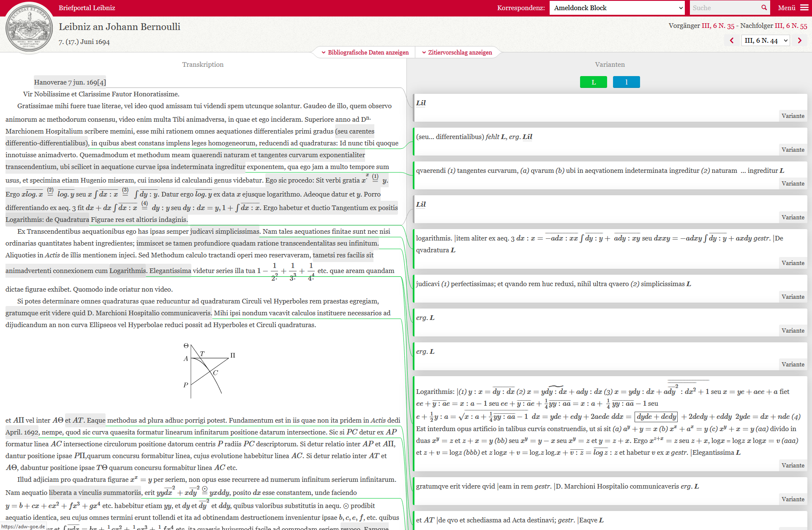Click Variante button for qvaerendi tangentes entry
Image resolution: width=812 pixels, height=530 pixels.
click(x=793, y=183)
